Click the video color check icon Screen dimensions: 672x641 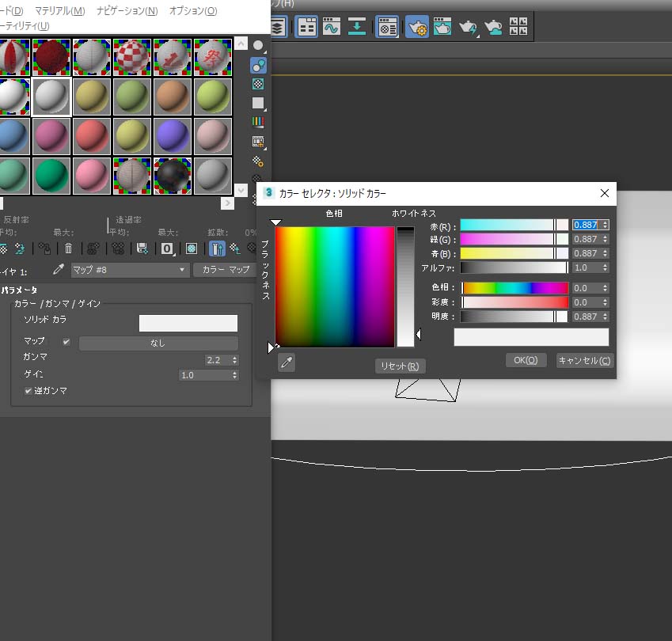tap(258, 122)
